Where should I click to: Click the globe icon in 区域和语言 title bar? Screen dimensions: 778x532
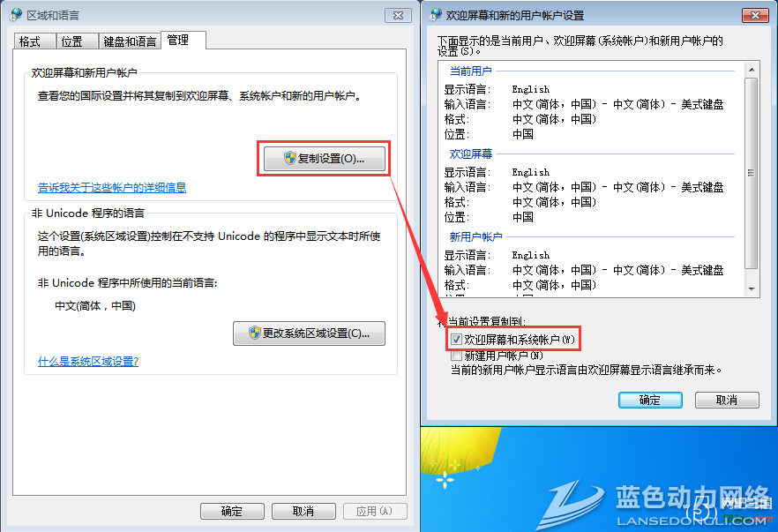tap(17, 15)
